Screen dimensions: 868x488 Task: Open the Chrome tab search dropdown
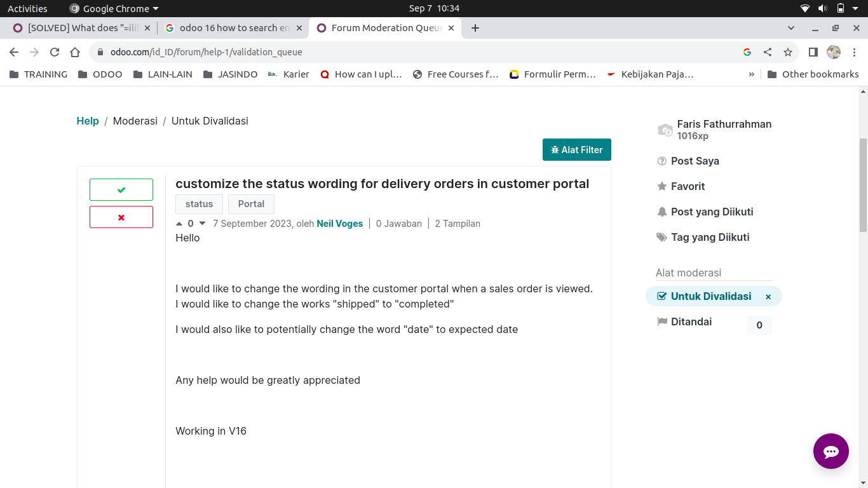coord(791,28)
